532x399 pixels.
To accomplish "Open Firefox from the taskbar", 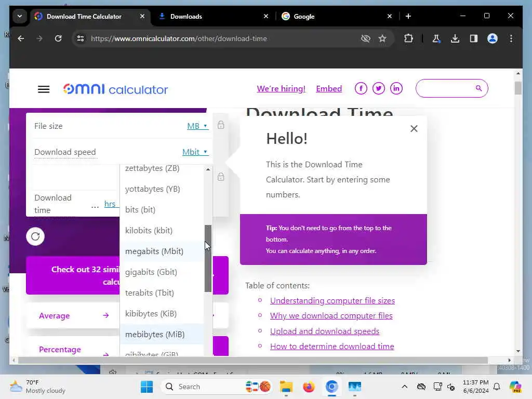I will (x=309, y=387).
